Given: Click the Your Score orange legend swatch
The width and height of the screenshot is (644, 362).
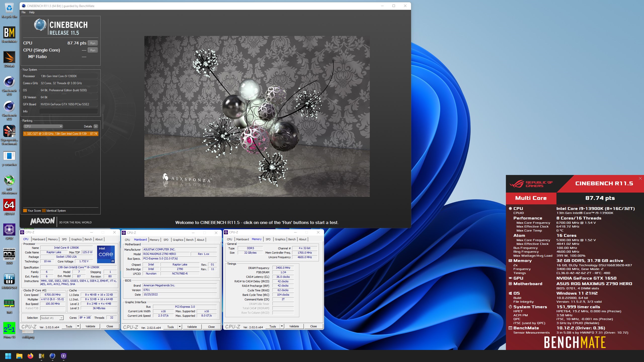Looking at the screenshot, I should click(25, 211).
